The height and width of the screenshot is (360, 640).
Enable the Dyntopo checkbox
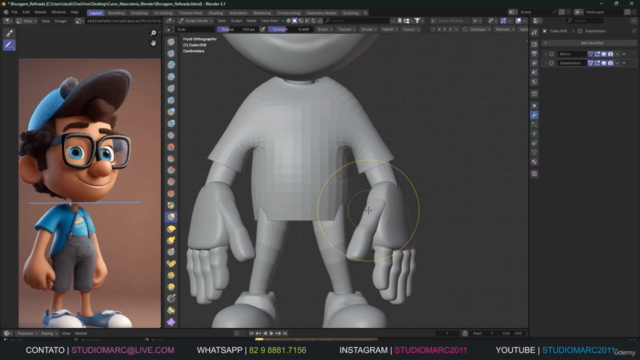[x=465, y=29]
